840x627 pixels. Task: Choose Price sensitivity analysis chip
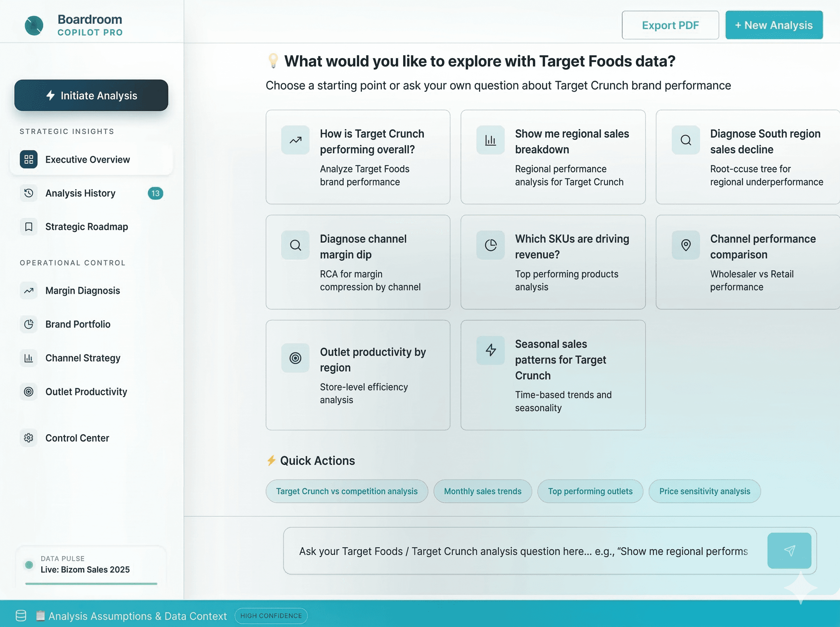click(x=704, y=491)
